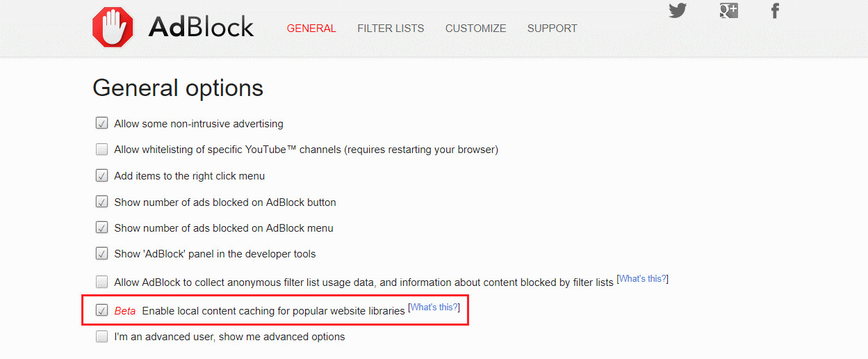Switch to the General tab

tap(311, 29)
